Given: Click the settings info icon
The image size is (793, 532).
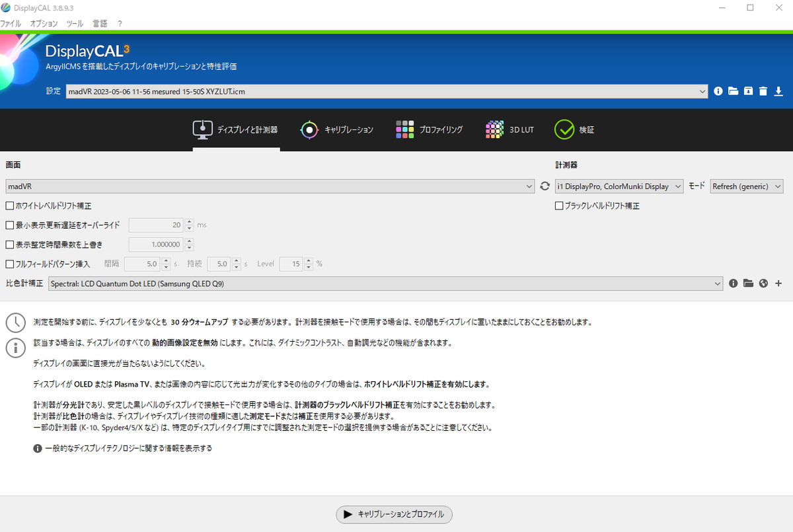Looking at the screenshot, I should point(718,91).
